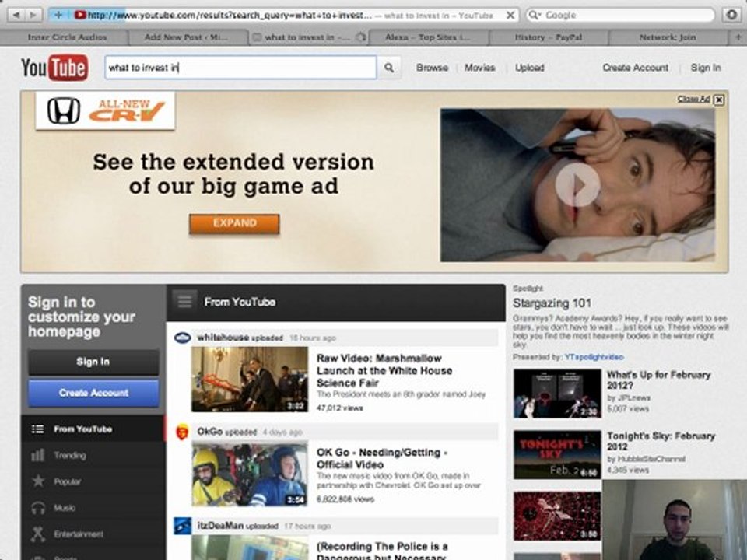This screenshot has width=747, height=560.
Task: Play the Honda ad video
Action: point(577,185)
